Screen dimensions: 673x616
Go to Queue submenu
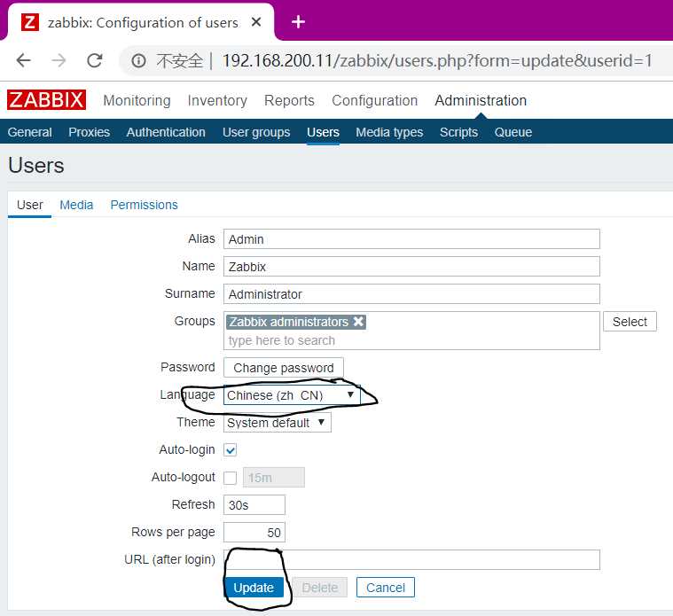(x=513, y=132)
